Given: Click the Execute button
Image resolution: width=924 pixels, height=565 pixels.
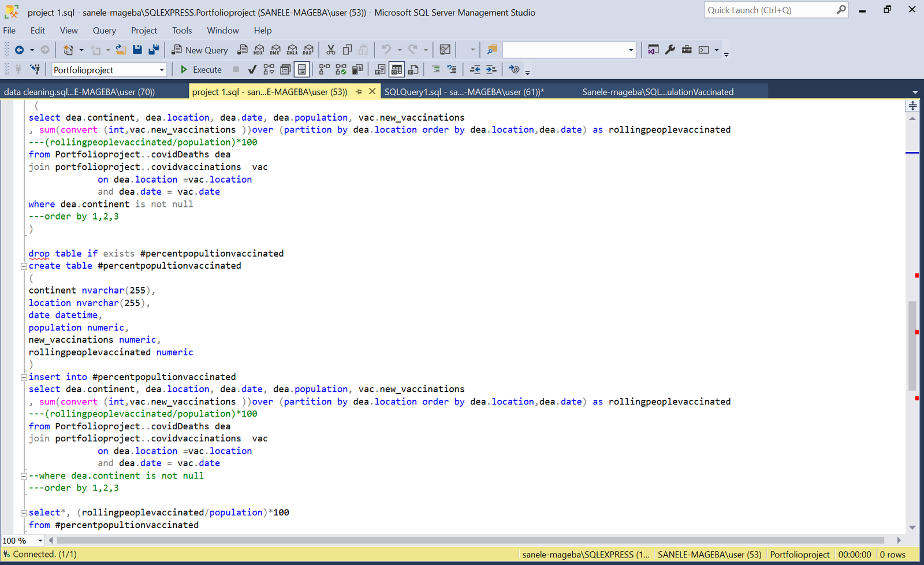Looking at the screenshot, I should (x=201, y=70).
